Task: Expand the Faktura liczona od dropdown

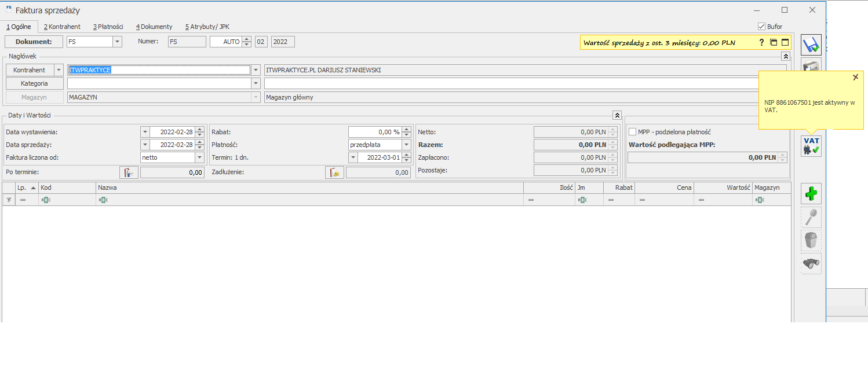Action: tap(199, 157)
